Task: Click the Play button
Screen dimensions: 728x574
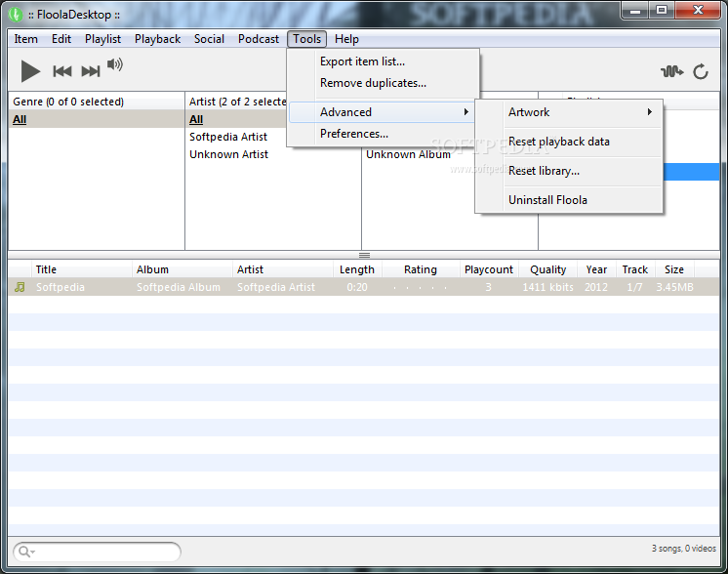Action: 30,71
